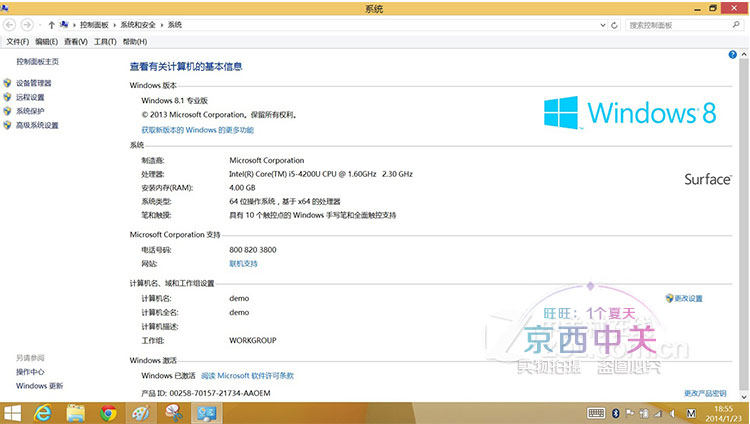Image resolution: width=750 pixels, height=424 pixels.
Task: Open the 查看(V) menu
Action: tap(76, 42)
